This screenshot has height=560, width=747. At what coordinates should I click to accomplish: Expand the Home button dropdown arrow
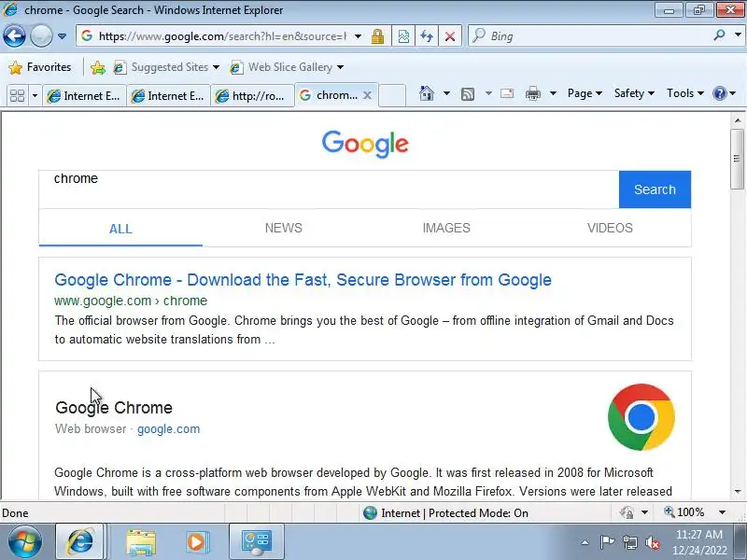[x=446, y=93]
